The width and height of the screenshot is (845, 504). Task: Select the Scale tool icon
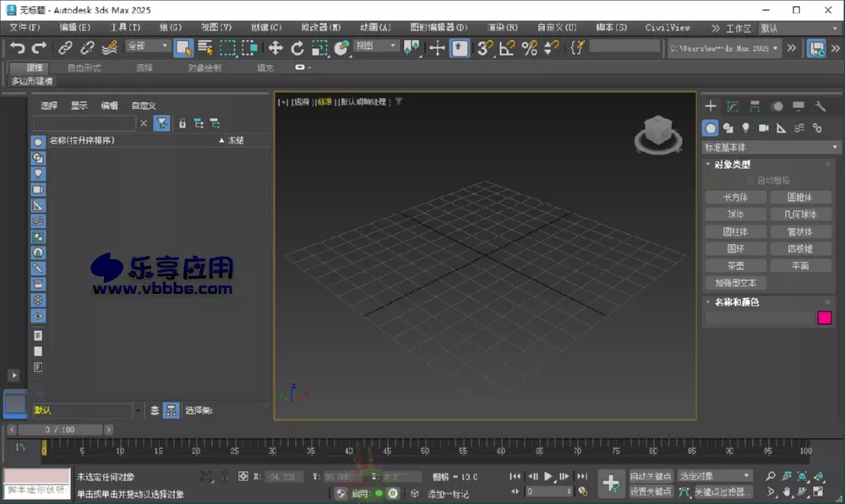point(319,48)
